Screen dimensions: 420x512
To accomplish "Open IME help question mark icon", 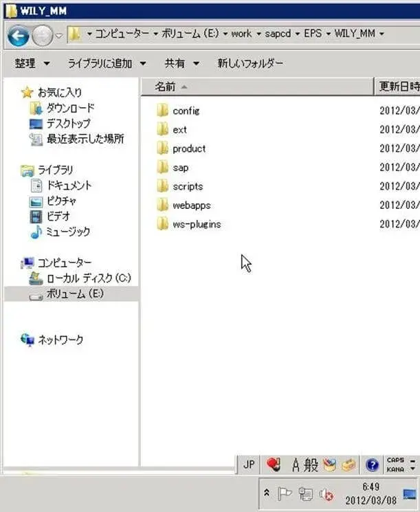I will (x=372, y=465).
